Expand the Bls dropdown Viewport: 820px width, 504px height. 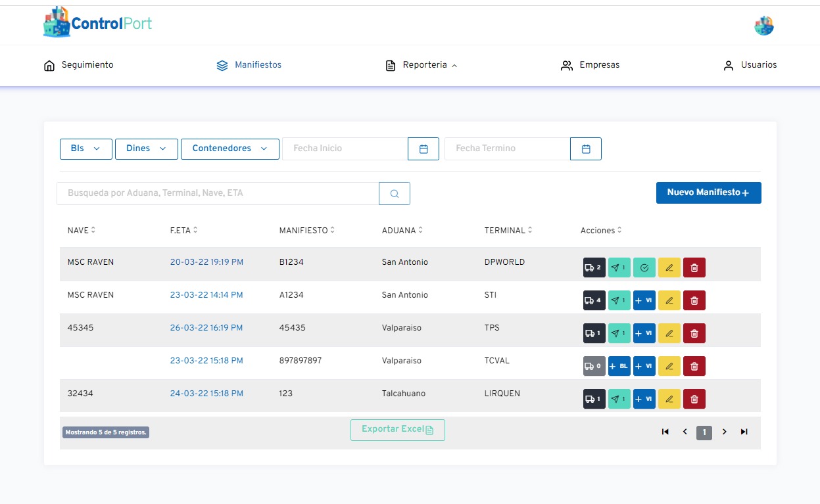click(85, 149)
